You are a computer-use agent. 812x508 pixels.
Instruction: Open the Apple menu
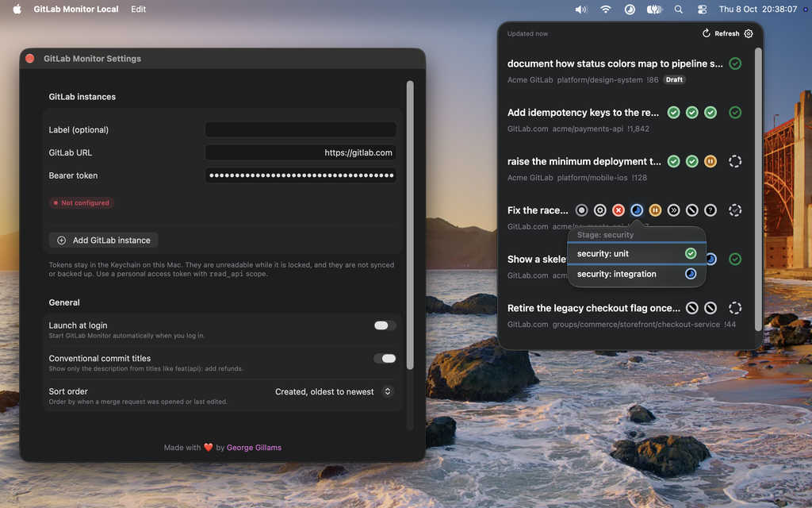click(17, 10)
